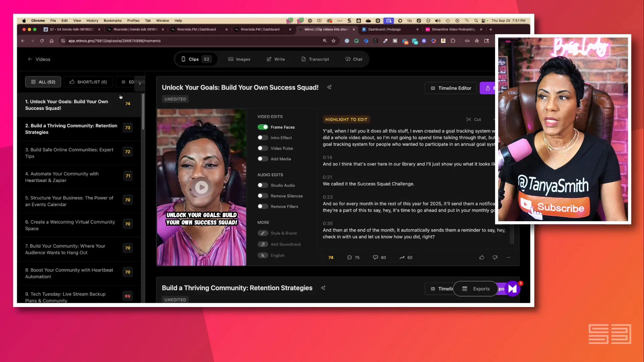
Task: Expand filter tabs with right chevron
Action: [140, 84]
